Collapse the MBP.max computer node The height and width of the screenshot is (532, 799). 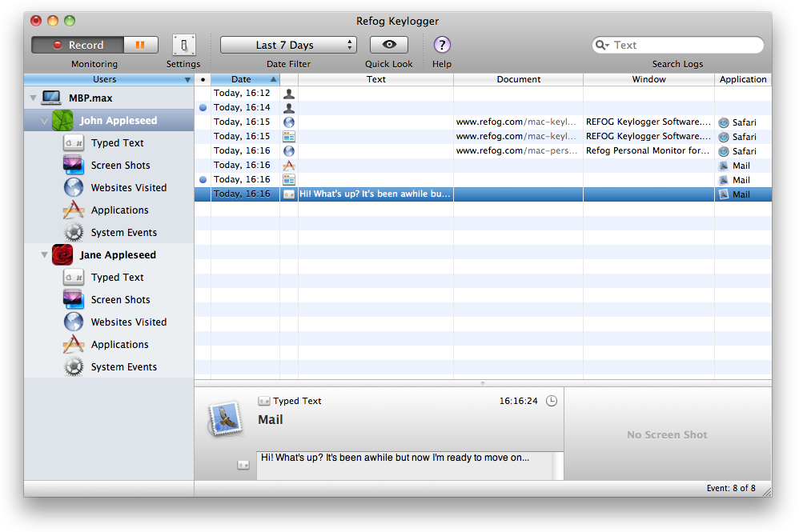(x=33, y=98)
